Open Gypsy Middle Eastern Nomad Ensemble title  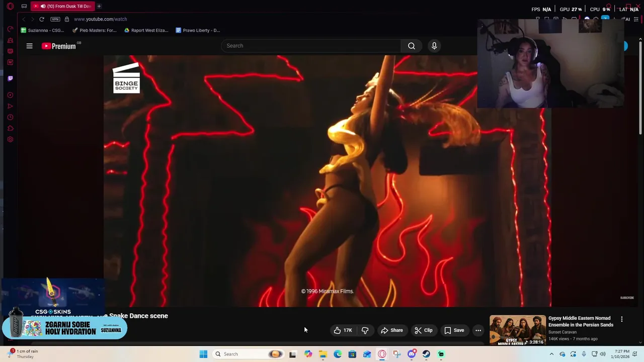click(581, 321)
